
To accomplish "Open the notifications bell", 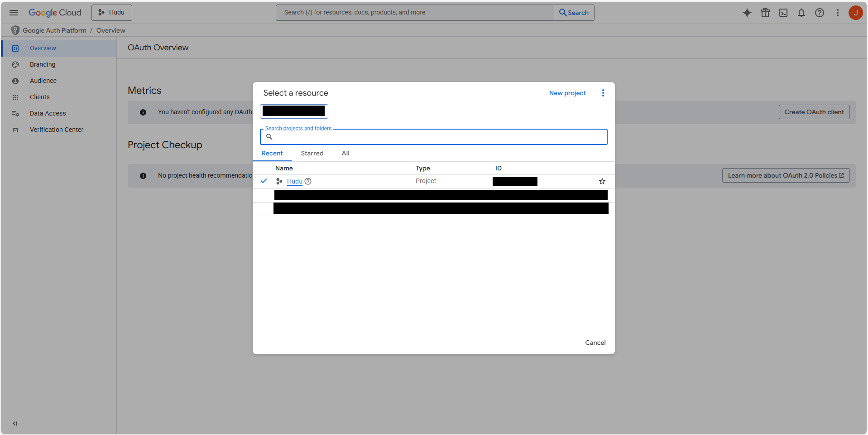I will [801, 13].
